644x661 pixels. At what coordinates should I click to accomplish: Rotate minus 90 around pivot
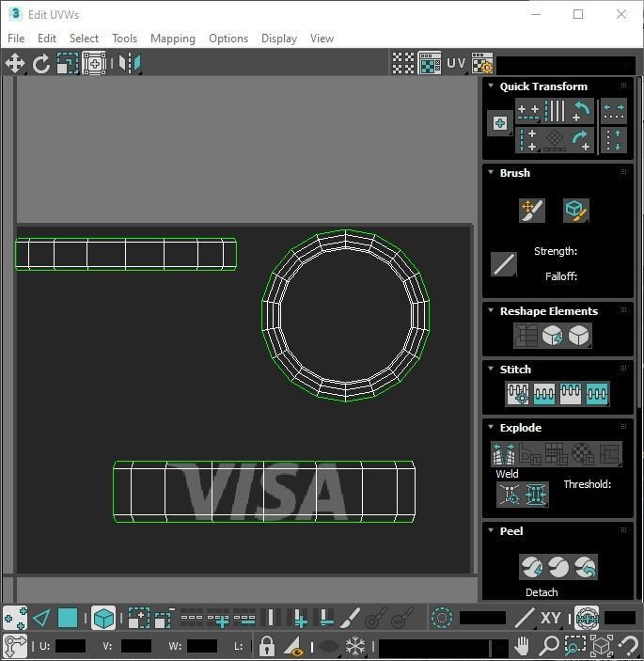point(581,111)
